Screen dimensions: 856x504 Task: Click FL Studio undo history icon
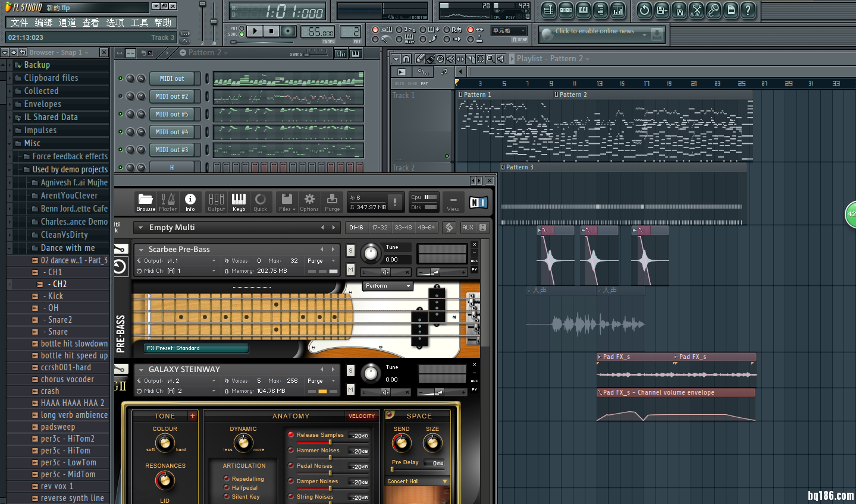[644, 10]
